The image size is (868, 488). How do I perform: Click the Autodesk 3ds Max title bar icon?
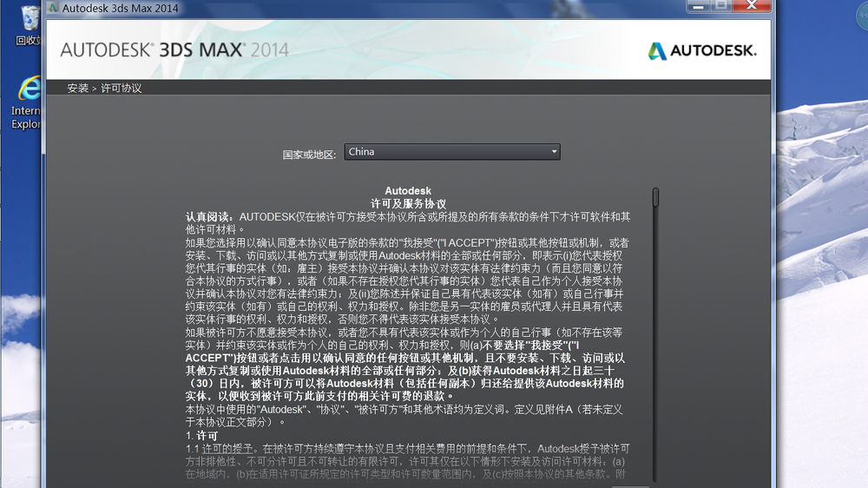click(53, 8)
